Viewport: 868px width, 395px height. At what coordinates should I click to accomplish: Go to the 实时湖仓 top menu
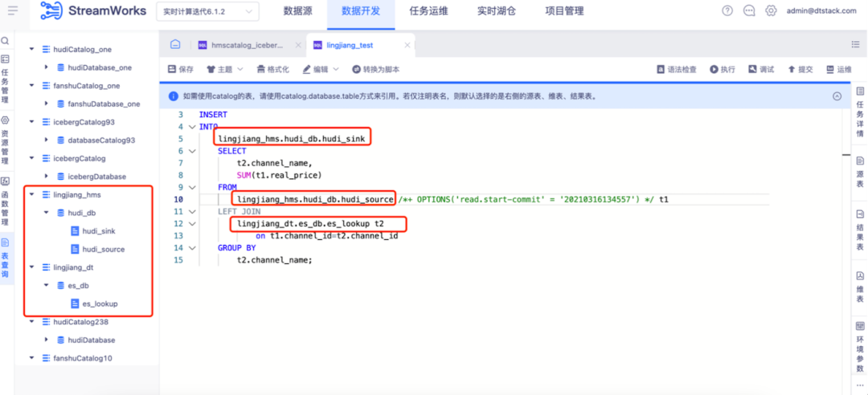point(497,11)
